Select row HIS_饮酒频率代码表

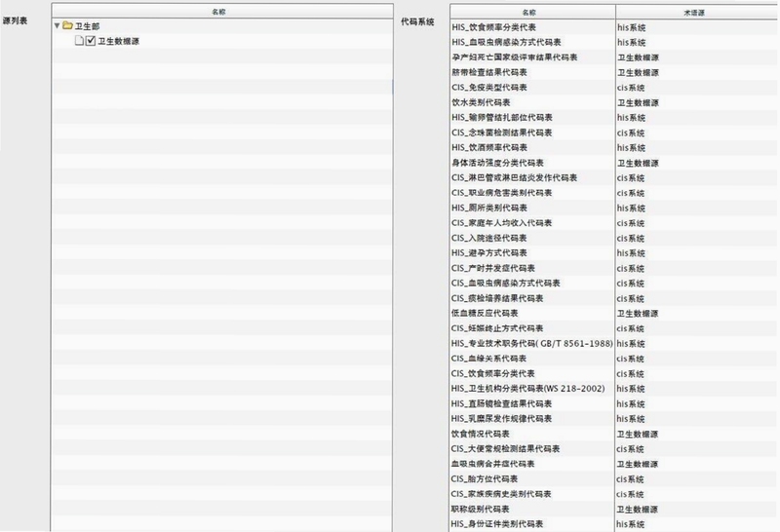pos(614,148)
